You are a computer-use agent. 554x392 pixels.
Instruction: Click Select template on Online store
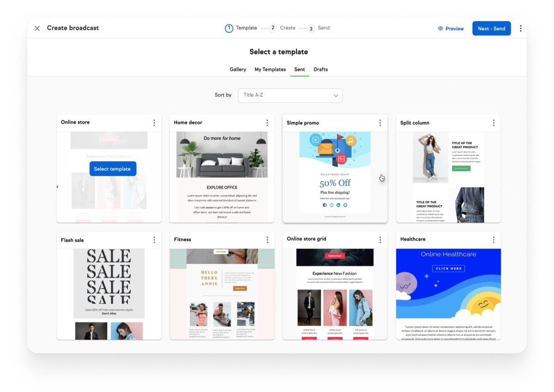(x=113, y=169)
